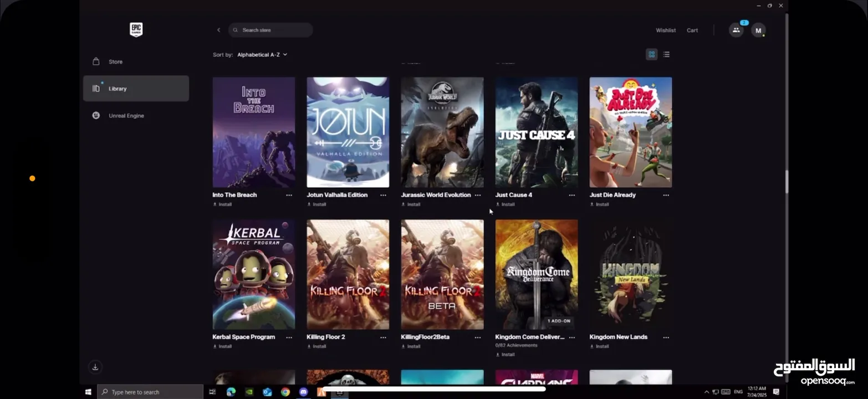This screenshot has height=399, width=868.
Task: Go back with the back arrow
Action: click(x=218, y=30)
